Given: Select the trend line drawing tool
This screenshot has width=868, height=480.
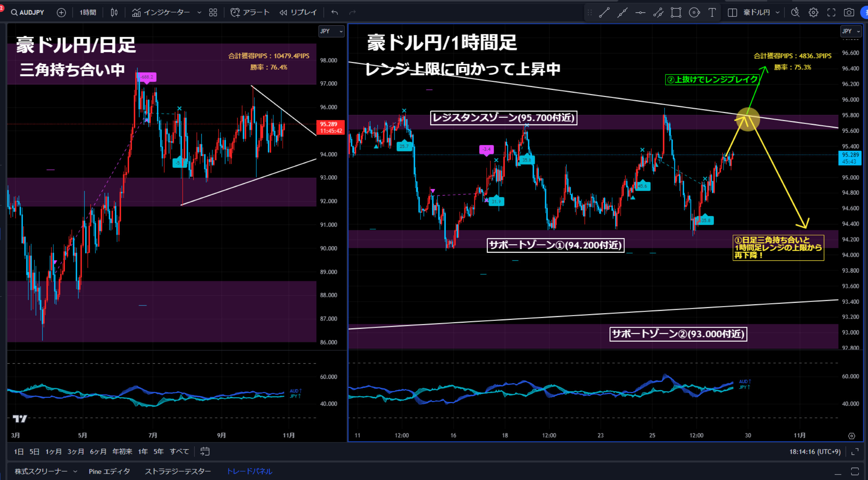Looking at the screenshot, I should pos(604,13).
